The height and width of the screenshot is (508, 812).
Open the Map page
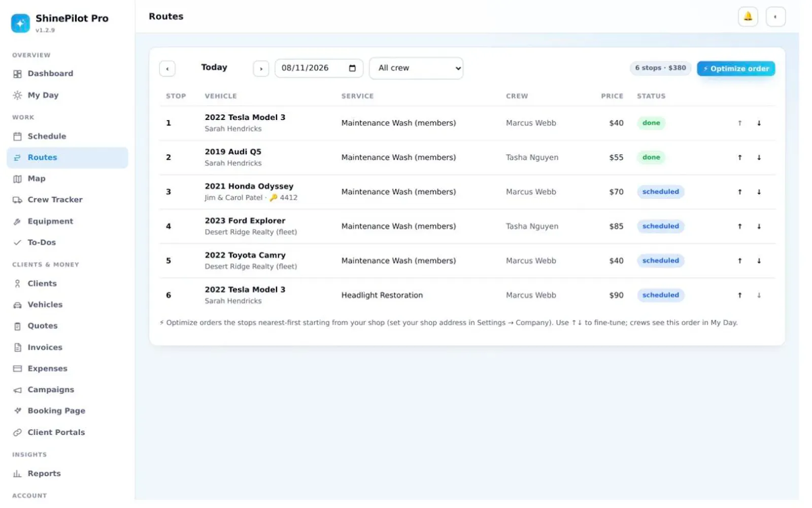pos(67,179)
